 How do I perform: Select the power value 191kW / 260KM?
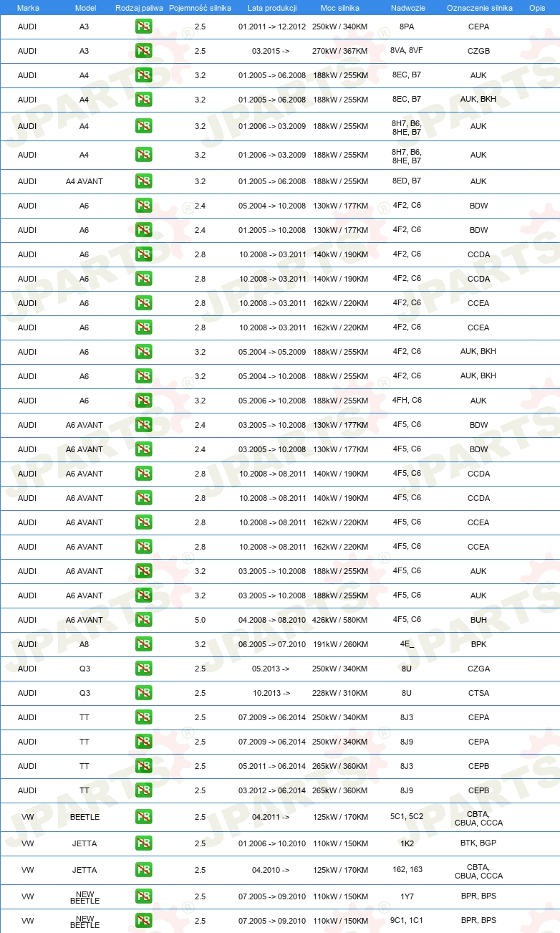pyautogui.click(x=340, y=644)
